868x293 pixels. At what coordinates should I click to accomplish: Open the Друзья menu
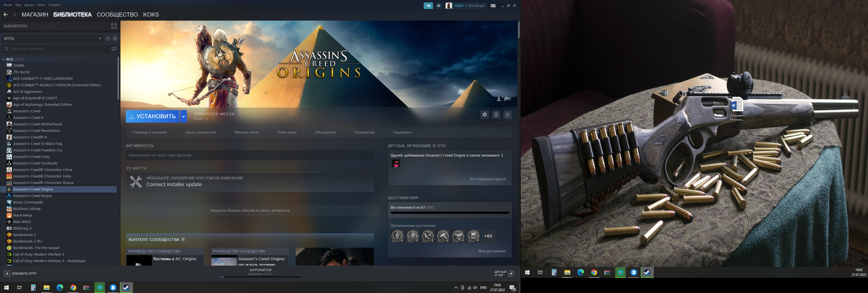tap(29, 5)
